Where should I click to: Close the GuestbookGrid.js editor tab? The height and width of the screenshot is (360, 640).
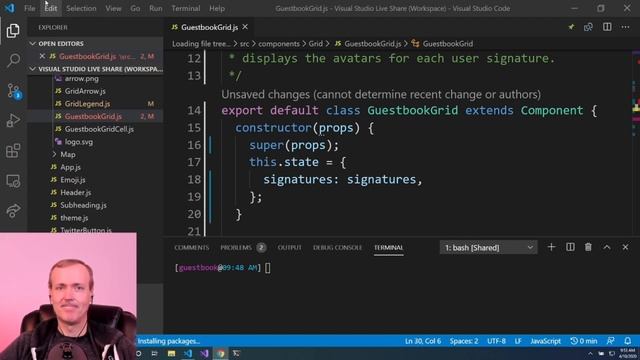coord(245,27)
